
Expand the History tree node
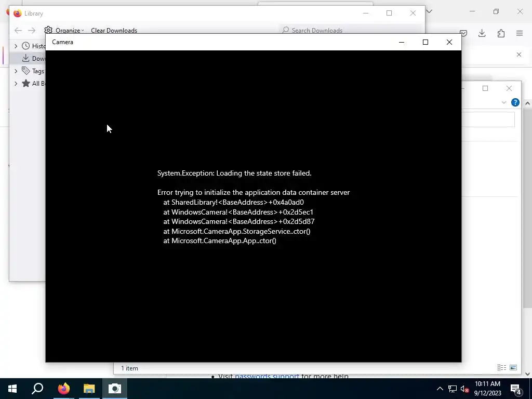point(16,46)
